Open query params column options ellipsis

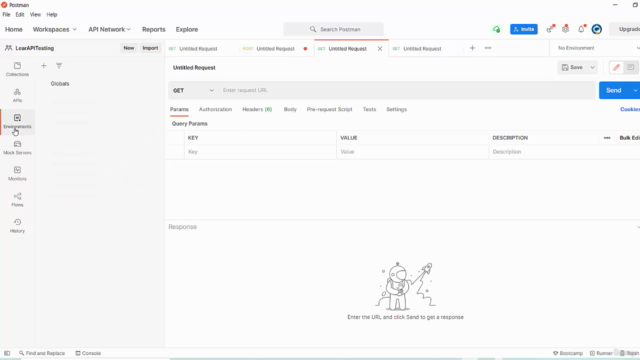point(607,138)
